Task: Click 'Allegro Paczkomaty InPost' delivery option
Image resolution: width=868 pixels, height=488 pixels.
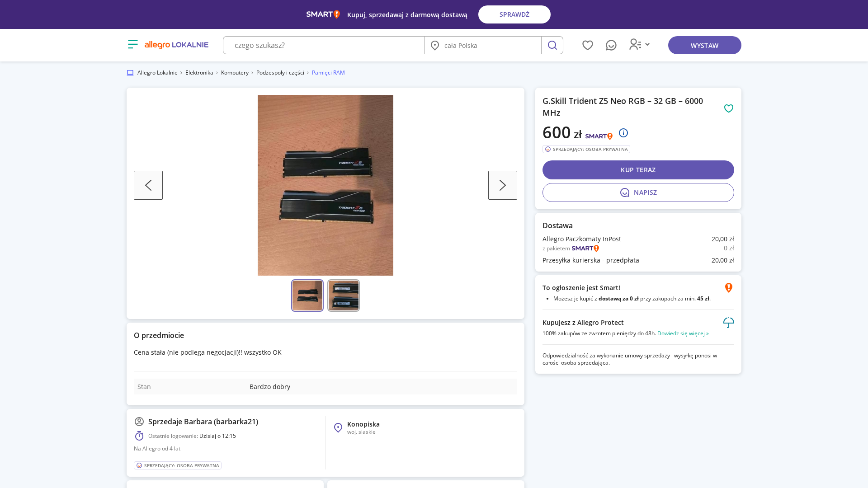Action: coord(582,239)
